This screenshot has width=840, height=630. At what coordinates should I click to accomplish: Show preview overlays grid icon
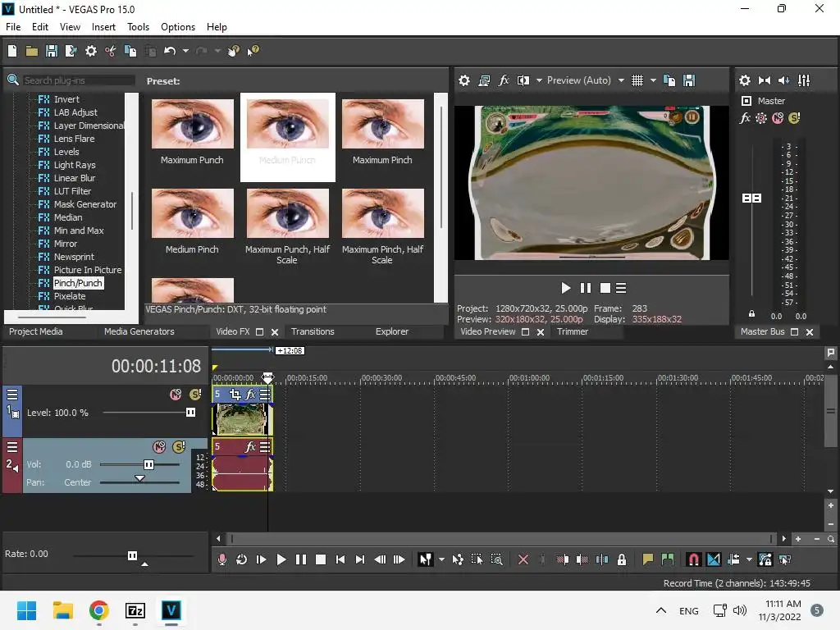click(x=637, y=80)
